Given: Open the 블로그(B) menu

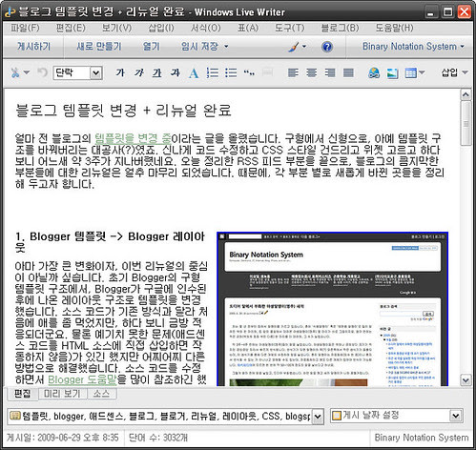Looking at the screenshot, I should coord(340,28).
